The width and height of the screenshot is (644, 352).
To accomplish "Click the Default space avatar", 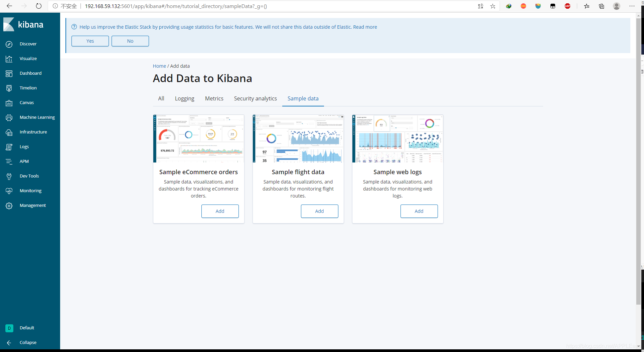I will click(9, 328).
